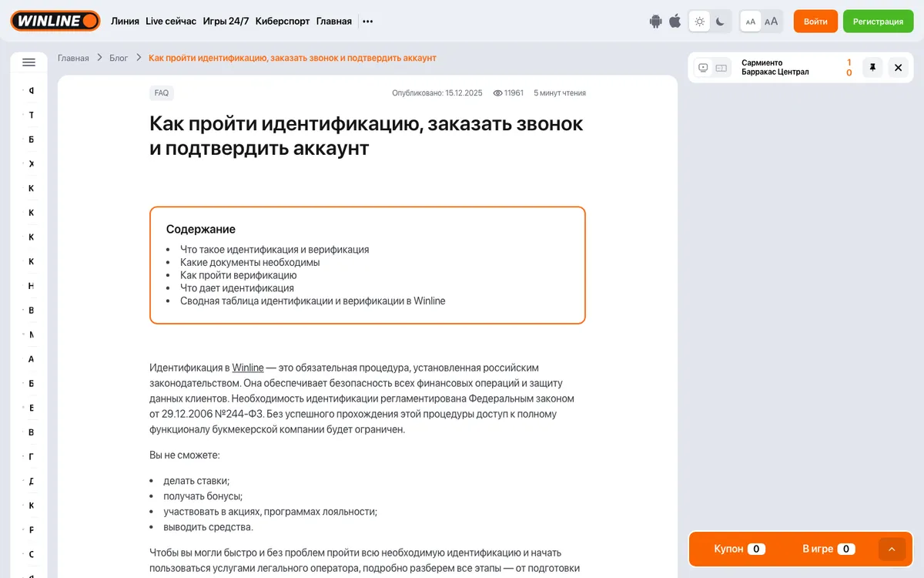Switch to dark theme moon icon
Screen dimensions: 924x578
720,22
